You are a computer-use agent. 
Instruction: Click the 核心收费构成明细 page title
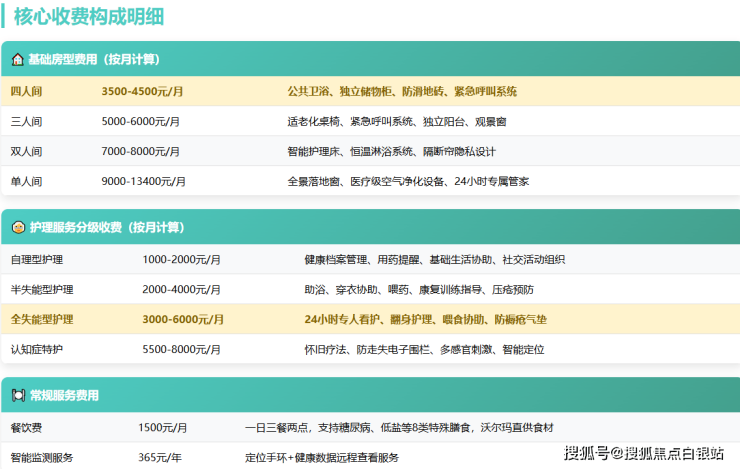87,16
